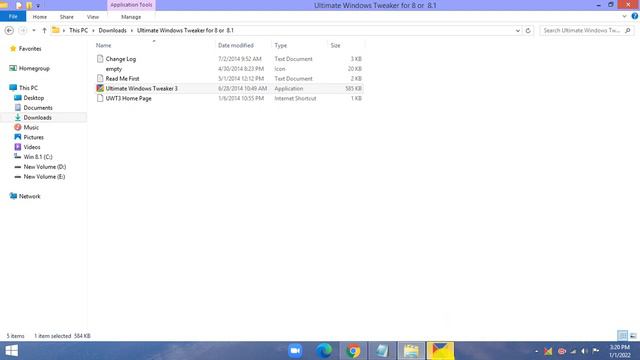Click the Forward navigation arrow
Image resolution: width=640 pixels, height=360 pixels.
tap(23, 31)
